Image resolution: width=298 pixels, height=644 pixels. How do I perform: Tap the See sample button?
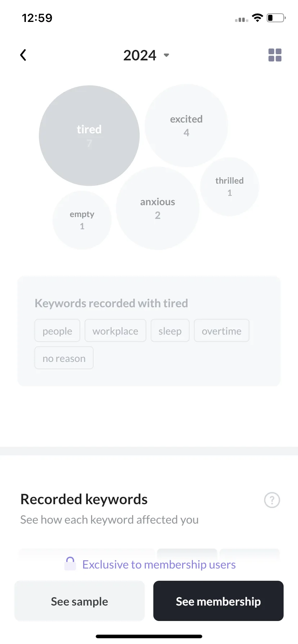point(80,601)
